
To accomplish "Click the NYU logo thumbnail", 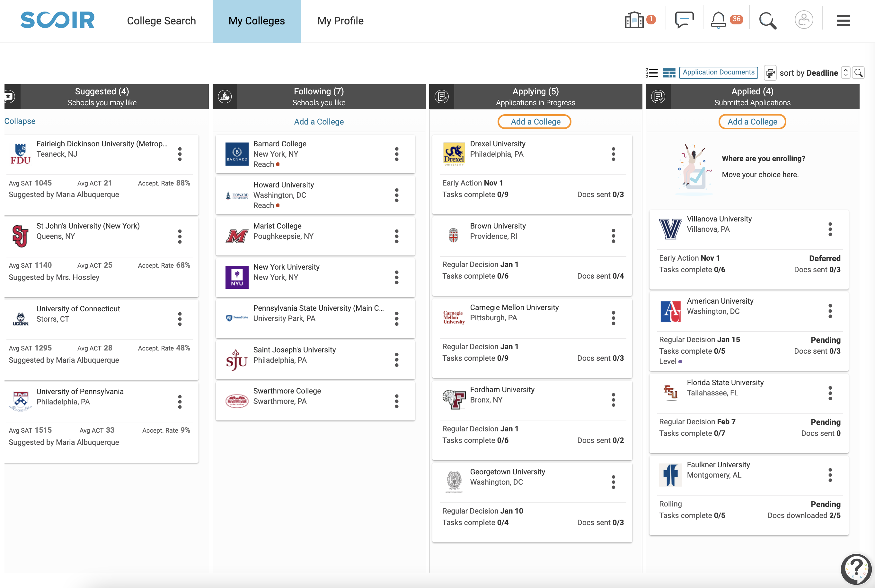I will (237, 277).
